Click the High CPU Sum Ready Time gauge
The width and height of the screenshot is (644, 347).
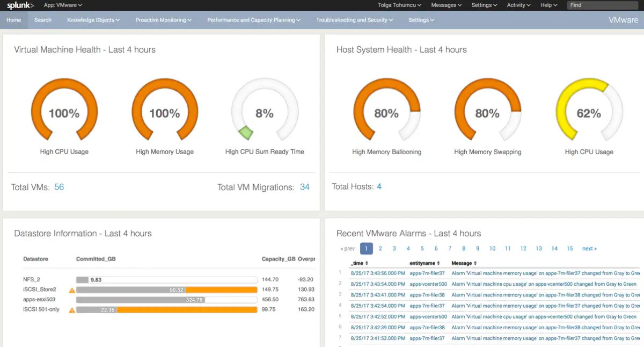[x=265, y=110]
